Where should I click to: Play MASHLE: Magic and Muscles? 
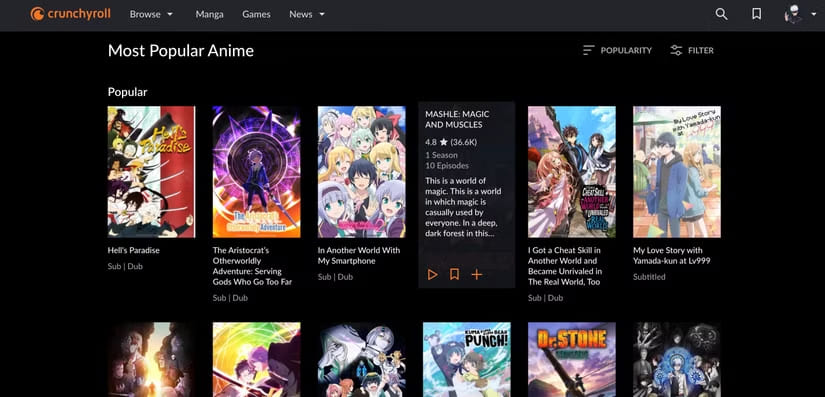tap(432, 274)
